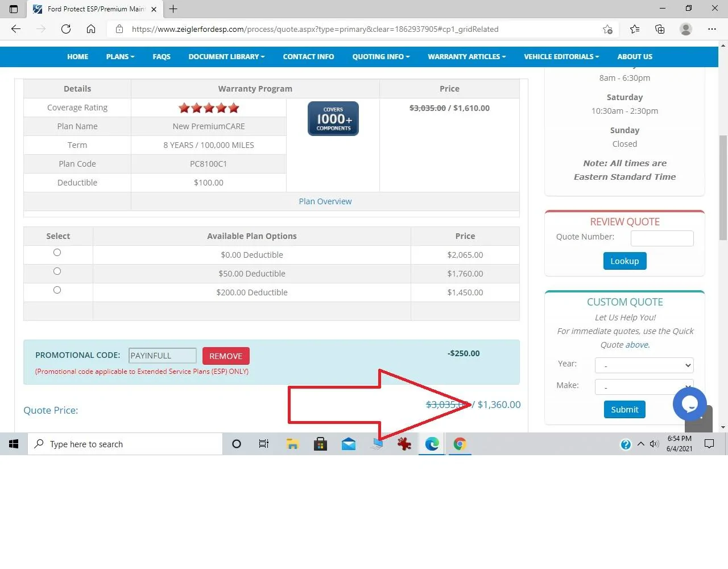This screenshot has height=569, width=728.
Task: Switch to Microsoft Edge on the taskbar
Action: pyautogui.click(x=432, y=444)
